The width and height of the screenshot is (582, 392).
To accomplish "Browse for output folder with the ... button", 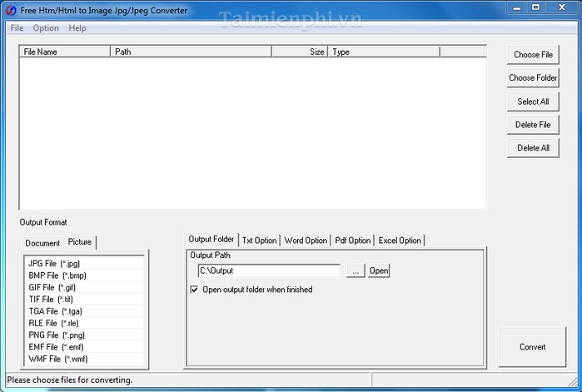I will pyautogui.click(x=356, y=270).
